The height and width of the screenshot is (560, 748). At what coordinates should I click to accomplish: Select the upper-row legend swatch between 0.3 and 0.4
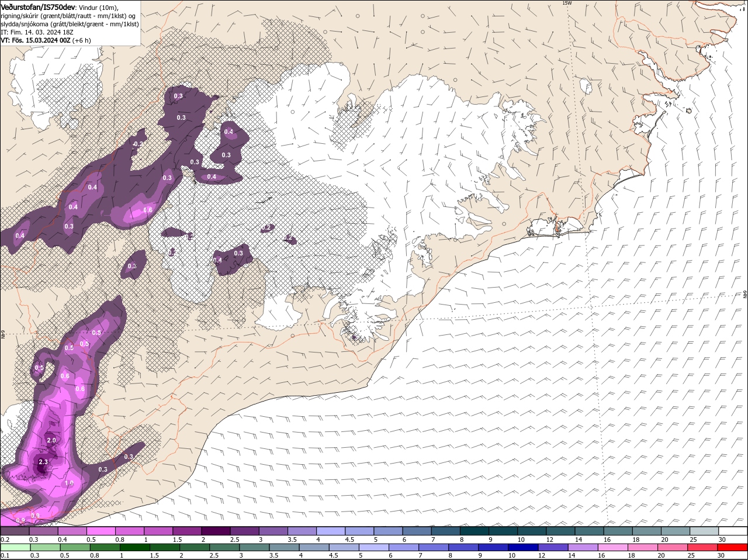(43, 531)
